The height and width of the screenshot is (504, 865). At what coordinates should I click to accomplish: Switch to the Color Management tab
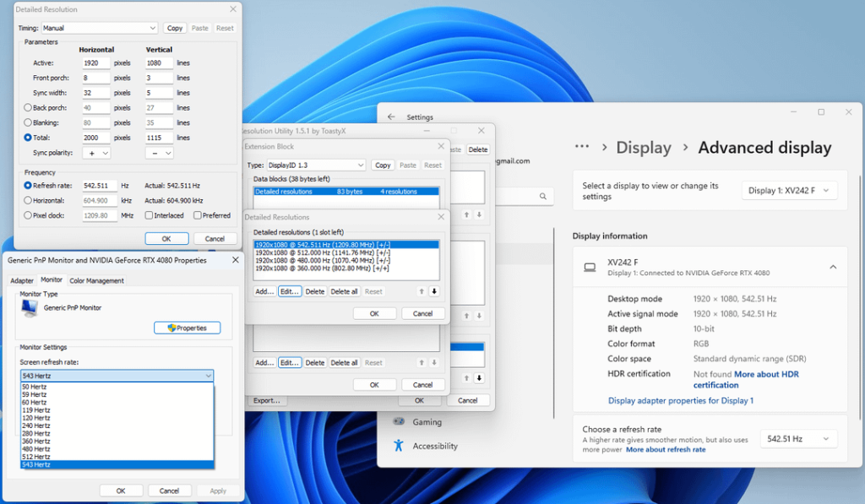96,280
